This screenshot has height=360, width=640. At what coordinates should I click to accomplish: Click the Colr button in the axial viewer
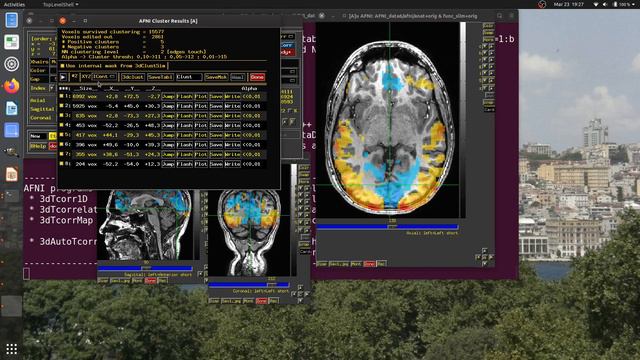pos(488,25)
